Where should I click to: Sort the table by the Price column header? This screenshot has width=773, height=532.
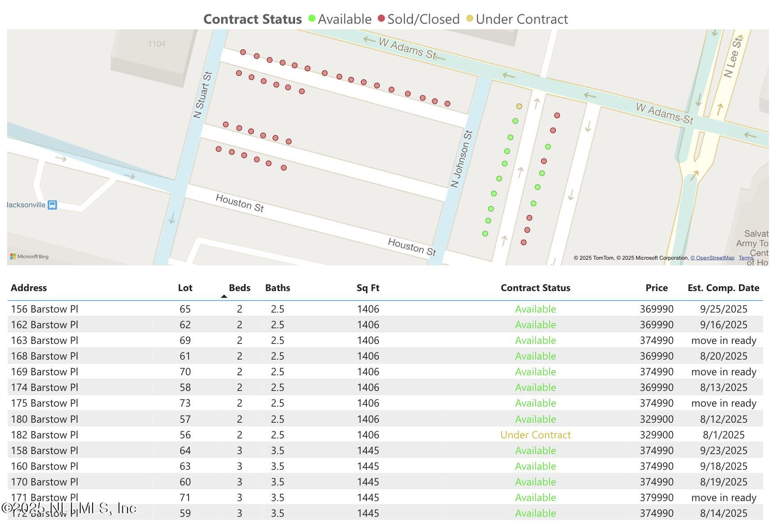point(656,288)
